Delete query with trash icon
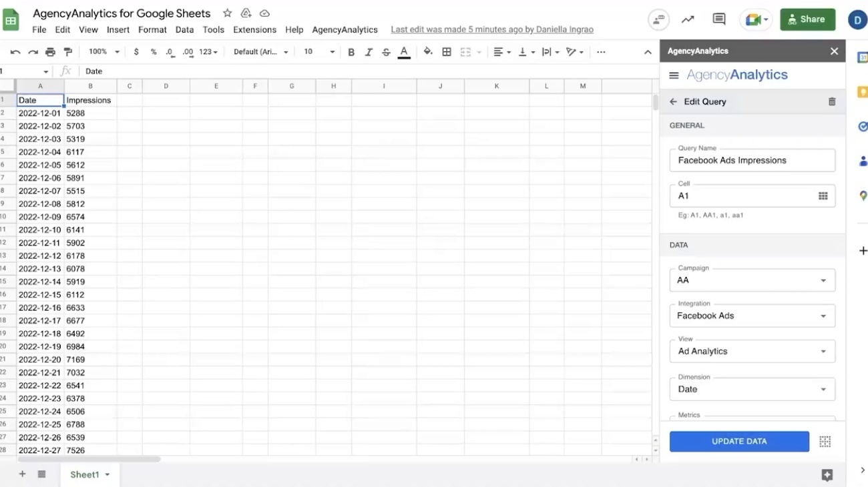The height and width of the screenshot is (487, 868). point(832,102)
